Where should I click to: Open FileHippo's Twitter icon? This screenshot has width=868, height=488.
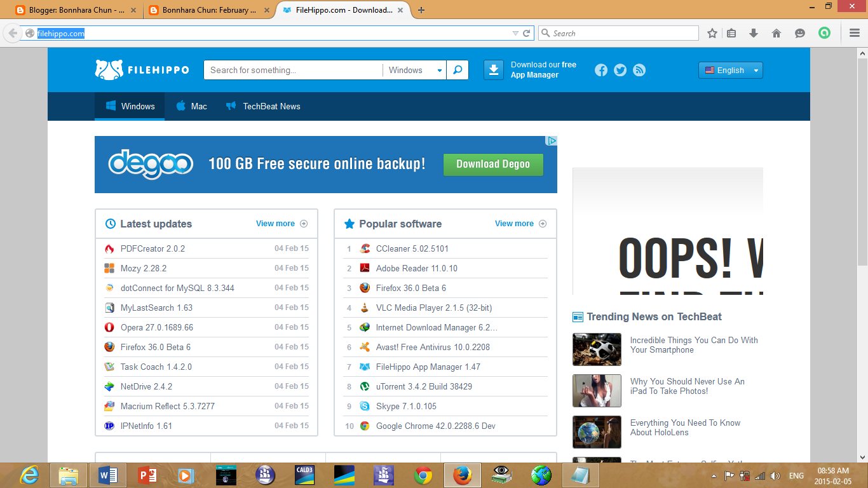click(x=620, y=70)
